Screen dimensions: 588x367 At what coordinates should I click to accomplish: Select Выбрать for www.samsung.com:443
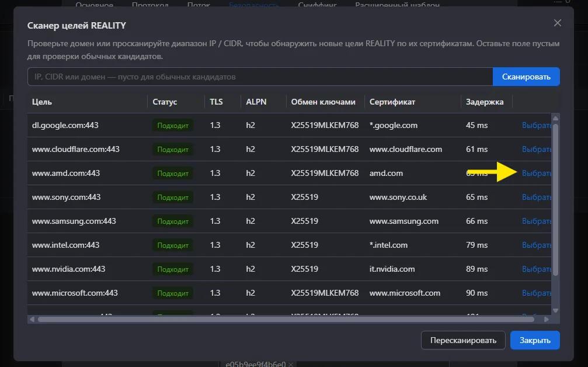point(536,221)
